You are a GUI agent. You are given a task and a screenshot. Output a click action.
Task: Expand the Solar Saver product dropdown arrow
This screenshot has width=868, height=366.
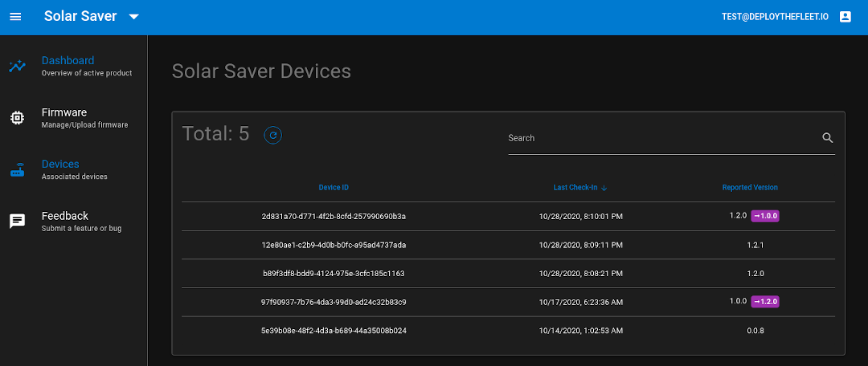click(134, 17)
